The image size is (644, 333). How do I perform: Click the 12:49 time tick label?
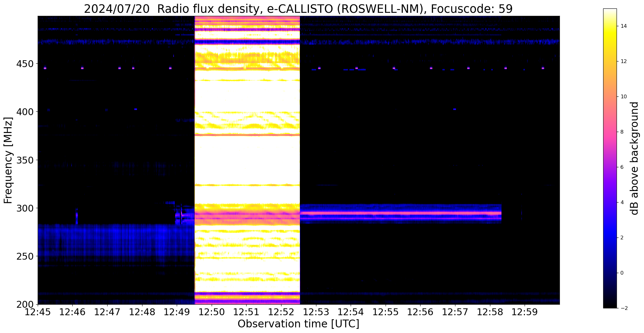pyautogui.click(x=177, y=312)
